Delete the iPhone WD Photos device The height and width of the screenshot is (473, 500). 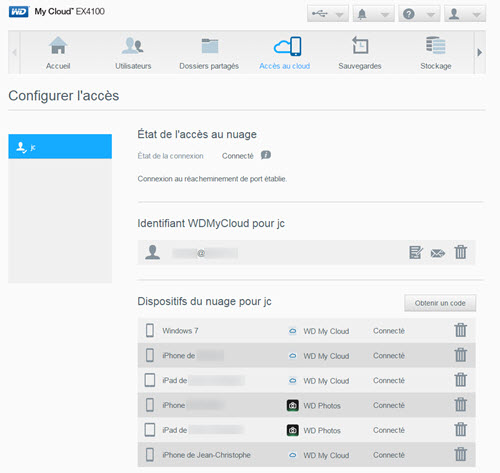pos(461,404)
